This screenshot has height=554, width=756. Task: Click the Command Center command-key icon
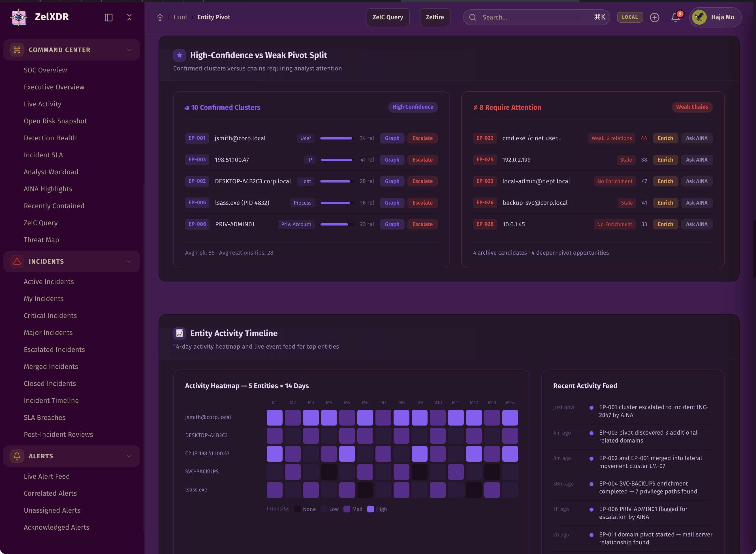click(x=17, y=50)
